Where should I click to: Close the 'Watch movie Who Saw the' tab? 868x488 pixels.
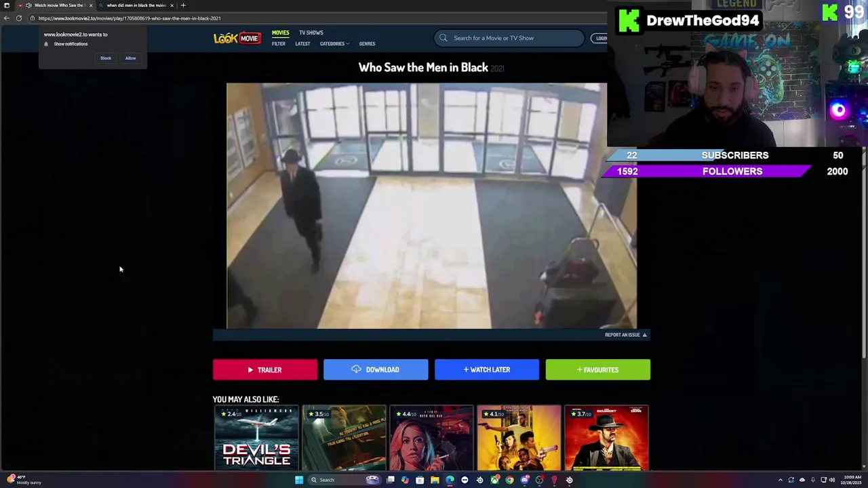coord(90,5)
